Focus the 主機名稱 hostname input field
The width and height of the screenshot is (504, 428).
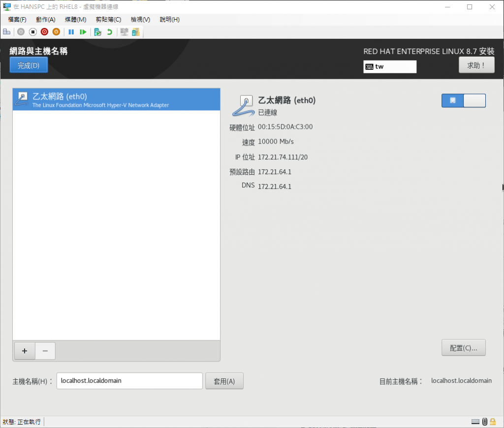tap(129, 381)
